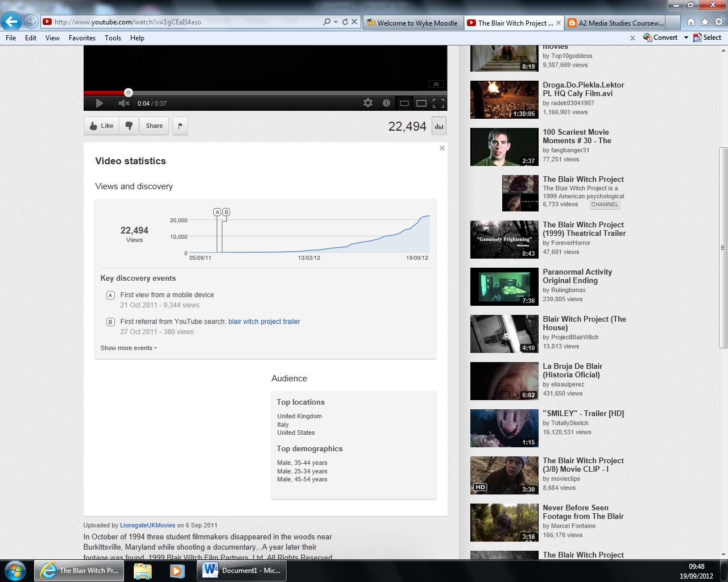
Task: Click the Share button
Action: 154,126
